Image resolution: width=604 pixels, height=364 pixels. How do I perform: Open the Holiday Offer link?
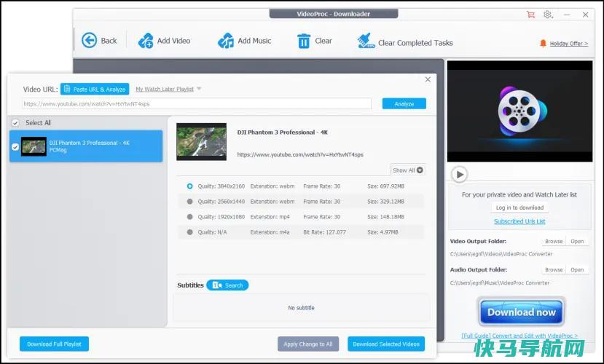click(568, 44)
